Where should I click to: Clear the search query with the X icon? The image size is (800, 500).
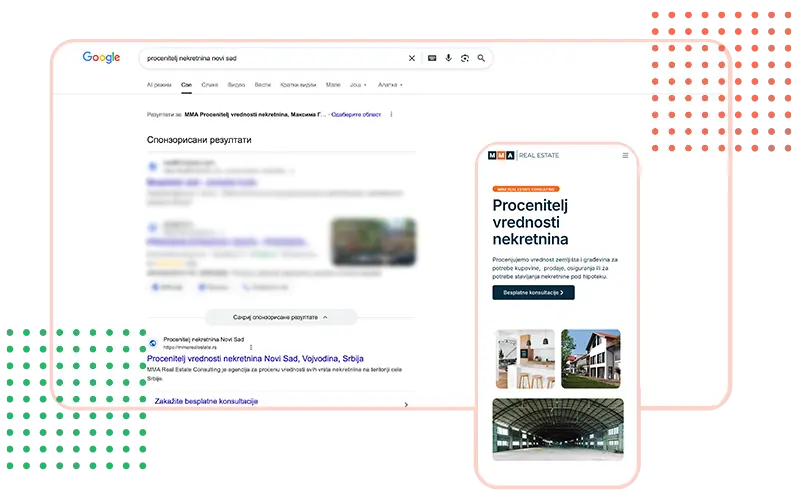(412, 58)
